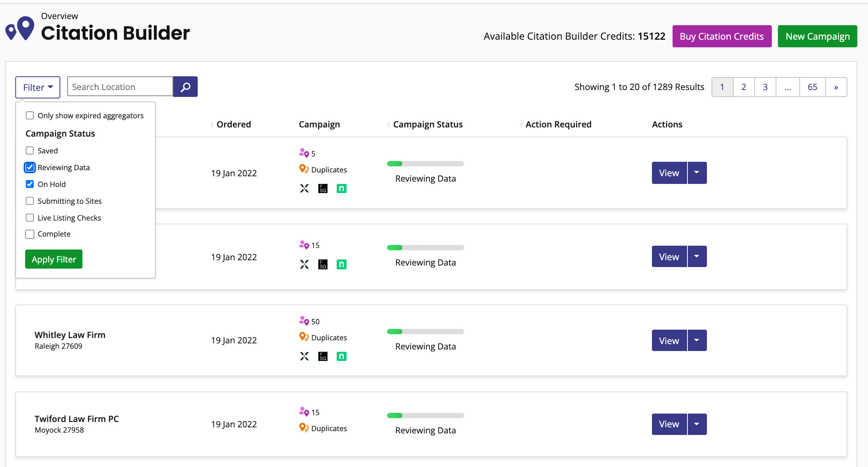Click the pink locations icon showing 50
The height and width of the screenshot is (467, 868).
pos(304,321)
